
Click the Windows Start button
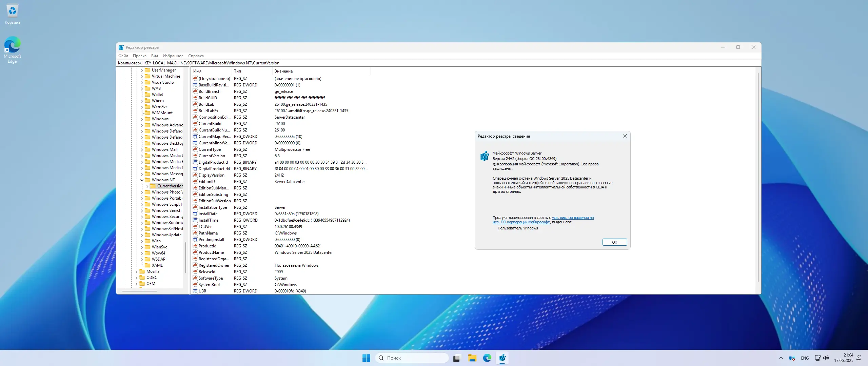(366, 358)
